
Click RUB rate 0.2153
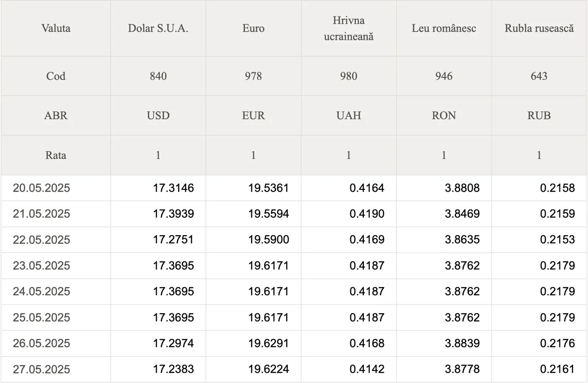point(557,240)
